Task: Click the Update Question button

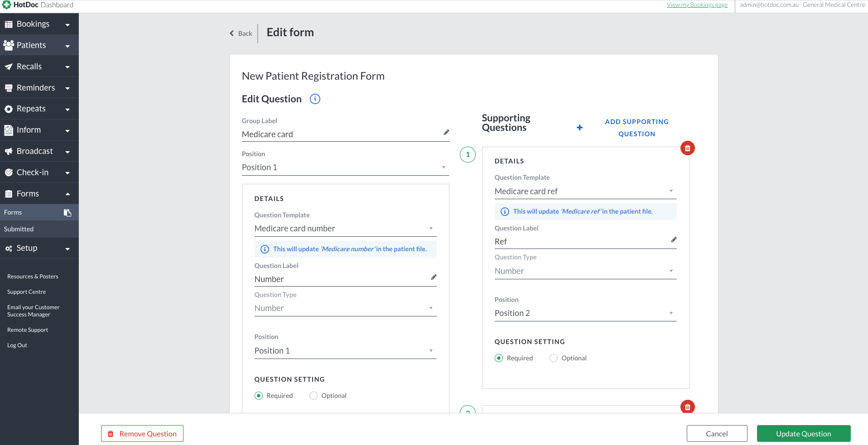Action: click(x=804, y=434)
